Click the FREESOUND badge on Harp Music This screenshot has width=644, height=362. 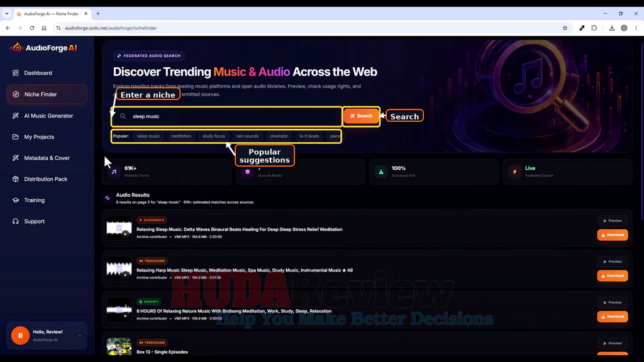point(152,261)
